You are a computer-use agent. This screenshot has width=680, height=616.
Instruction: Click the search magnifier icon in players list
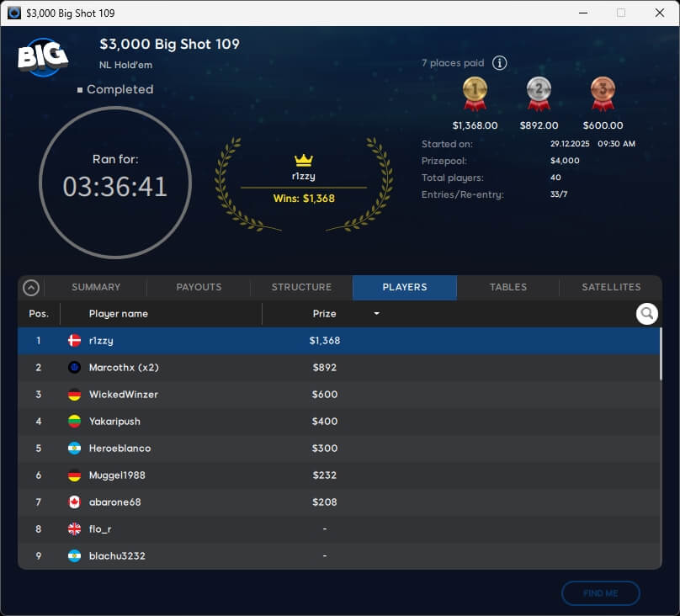[646, 314]
